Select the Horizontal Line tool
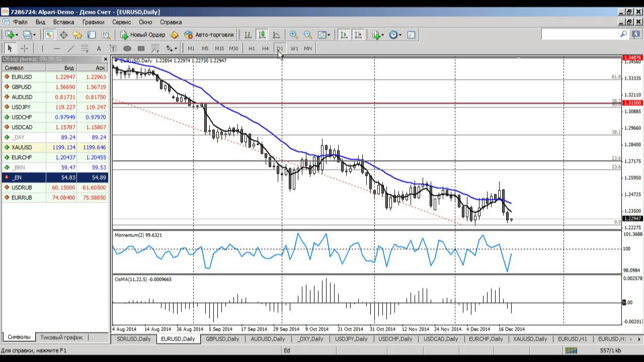 pyautogui.click(x=56, y=48)
